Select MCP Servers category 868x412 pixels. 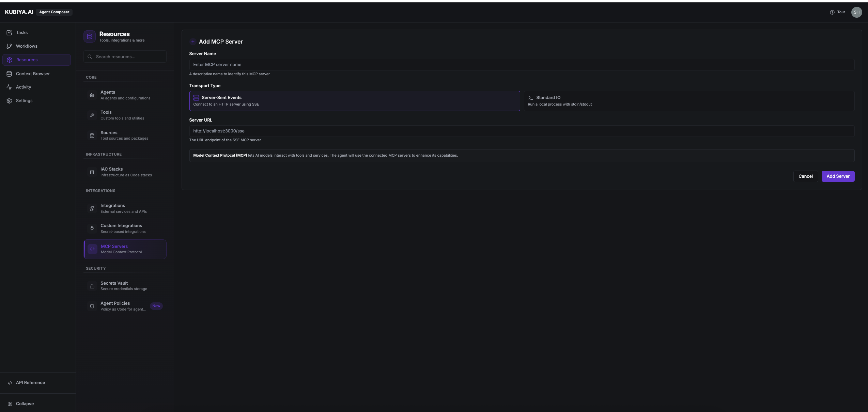click(125, 249)
